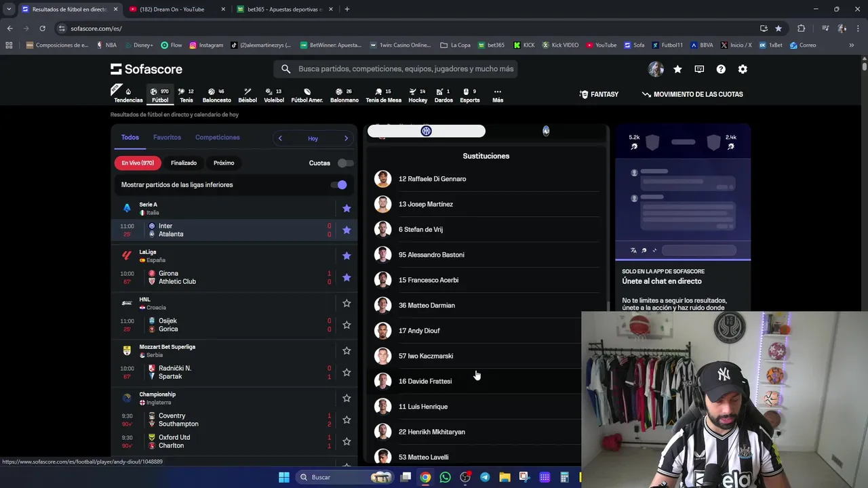Open the Béisbol sport category
The image size is (868, 488).
(x=248, y=95)
